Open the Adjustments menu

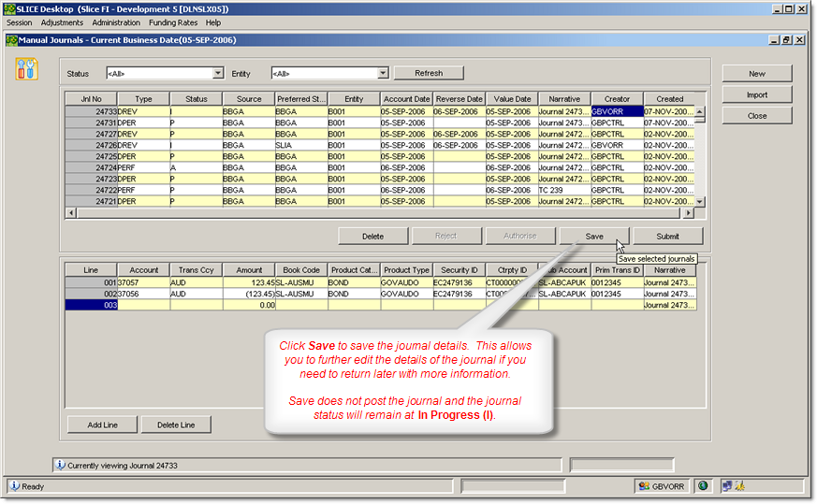pos(62,22)
